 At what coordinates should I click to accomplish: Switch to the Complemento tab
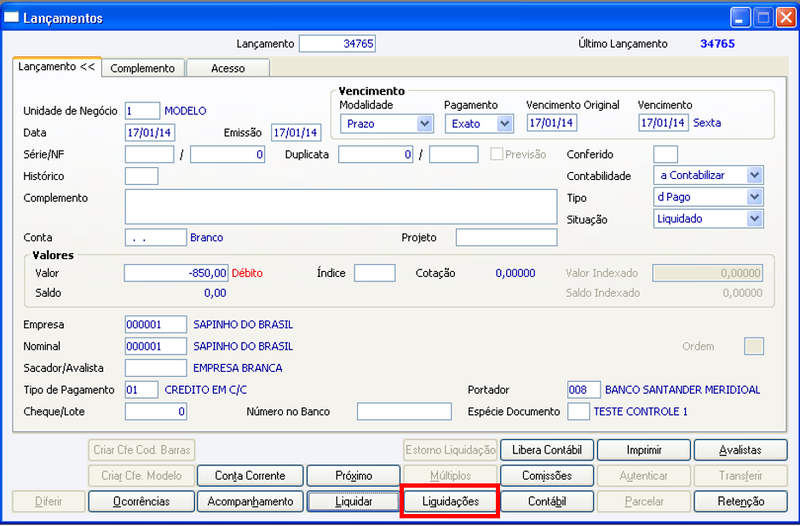[x=143, y=68]
